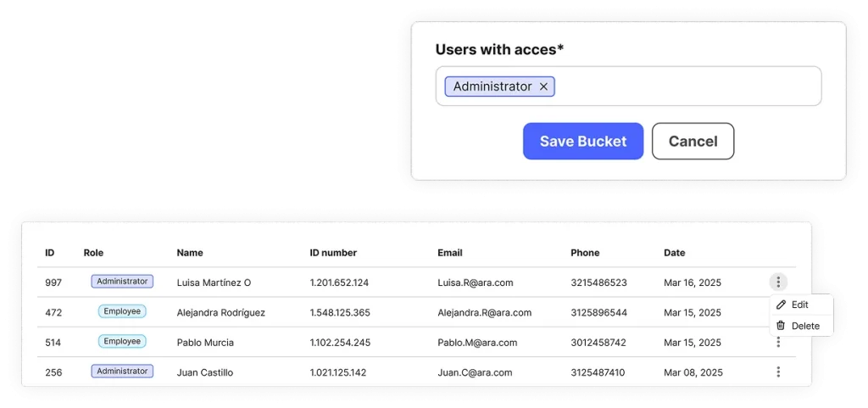Screen dimensions: 868x408
Task: Open the three-dot menu for Luisa Martínez O
Action: point(778,282)
